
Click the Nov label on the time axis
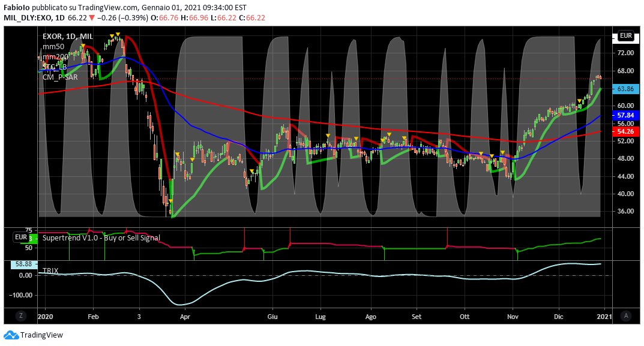pos(513,316)
